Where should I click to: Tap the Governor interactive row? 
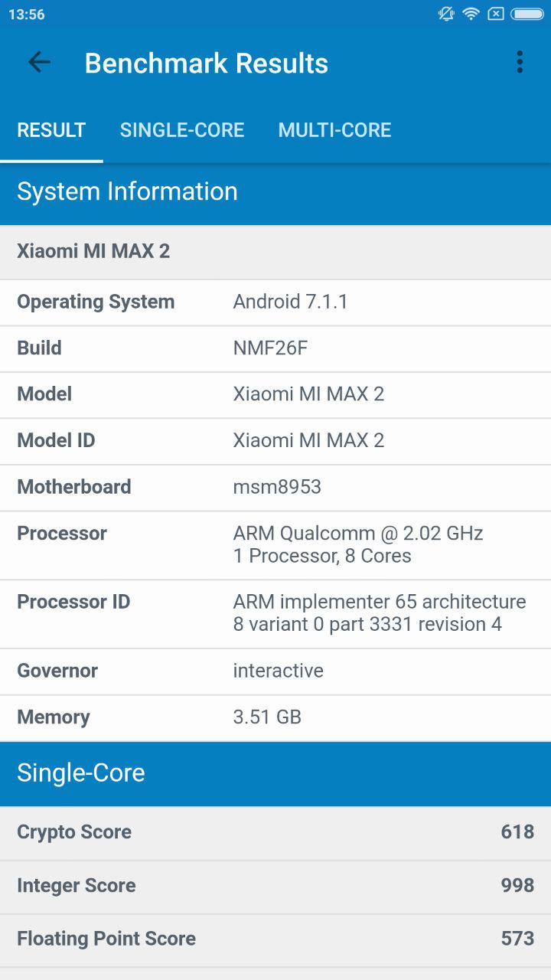(275, 671)
